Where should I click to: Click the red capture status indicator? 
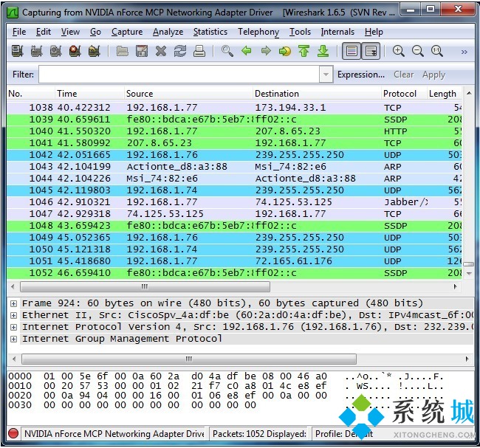tap(13, 434)
